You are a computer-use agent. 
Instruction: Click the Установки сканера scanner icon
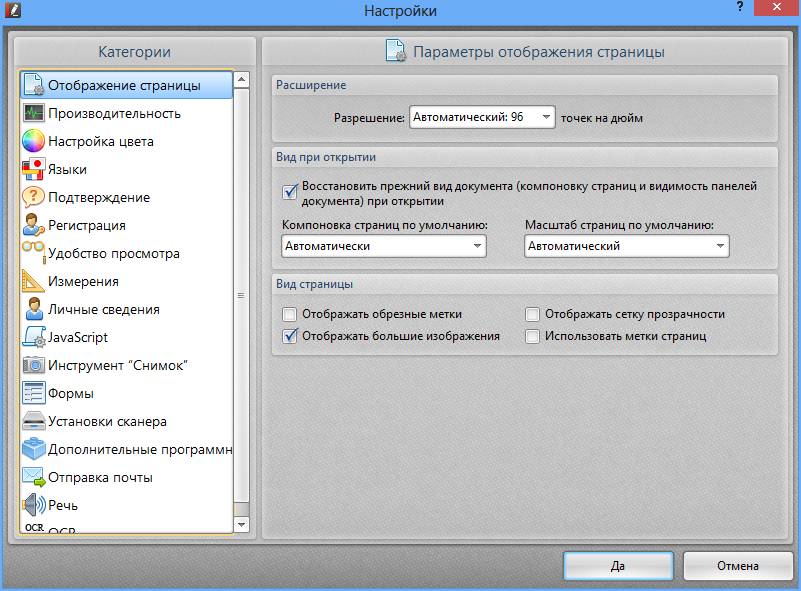point(34,421)
